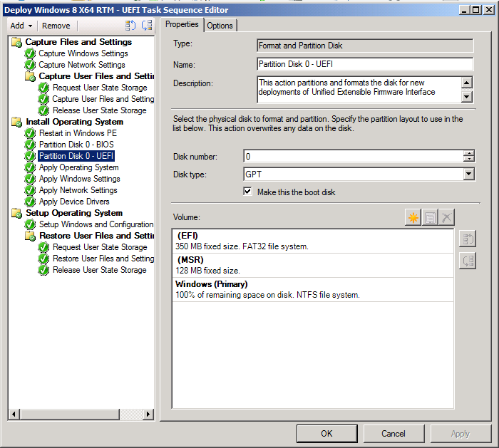This screenshot has height=448, width=499.
Task: Decrease disk number with the down spinner
Action: pyautogui.click(x=469, y=159)
